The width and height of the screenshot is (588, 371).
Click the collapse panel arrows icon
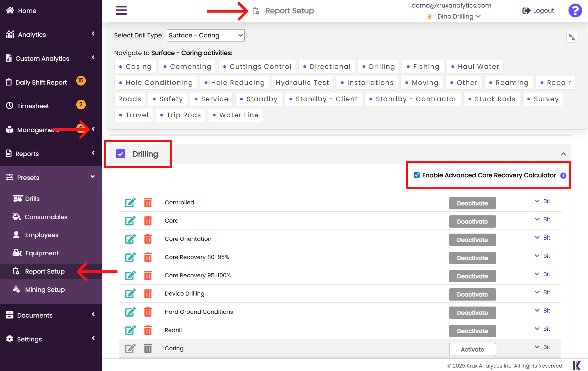point(572,37)
